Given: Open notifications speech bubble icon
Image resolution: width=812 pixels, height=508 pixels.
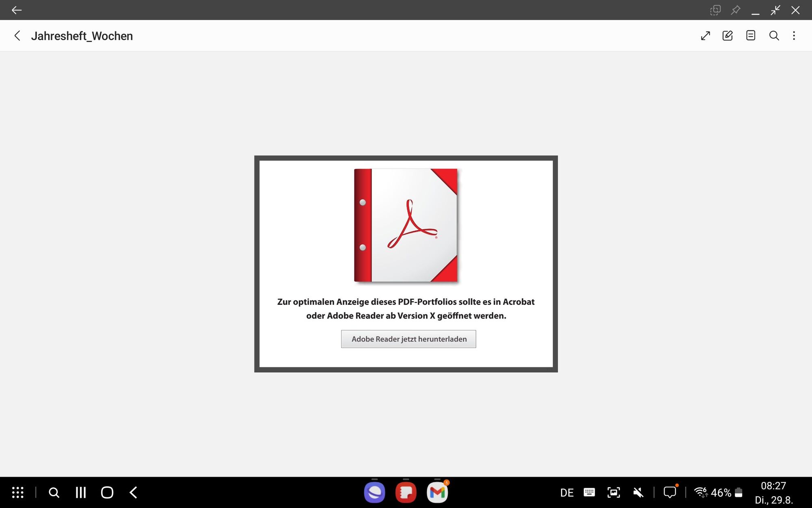Looking at the screenshot, I should (x=670, y=492).
